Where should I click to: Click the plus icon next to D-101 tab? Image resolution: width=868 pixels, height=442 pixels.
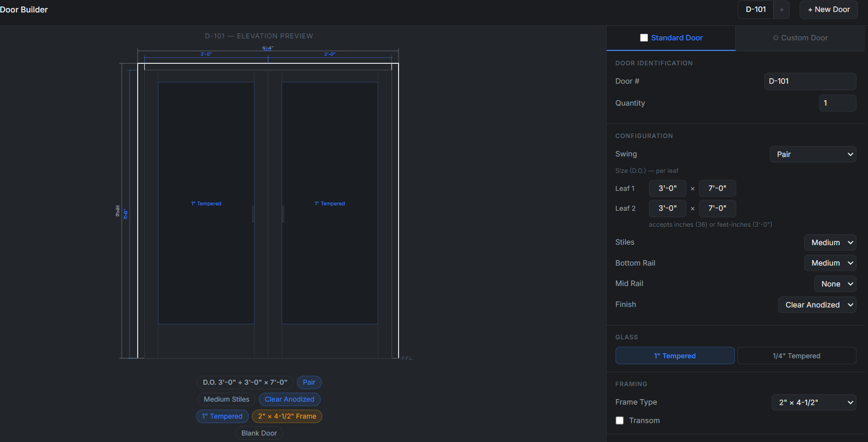[x=782, y=9]
